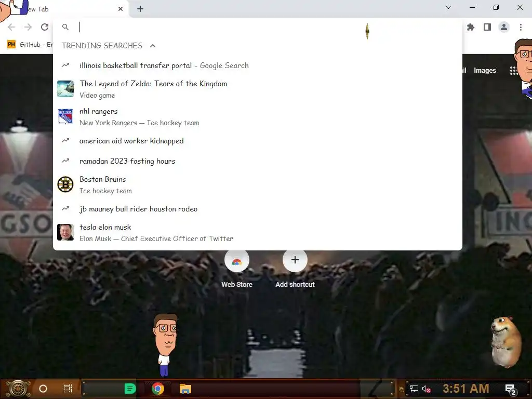
Task: Click the 3:51 AM clock
Action: 466,389
